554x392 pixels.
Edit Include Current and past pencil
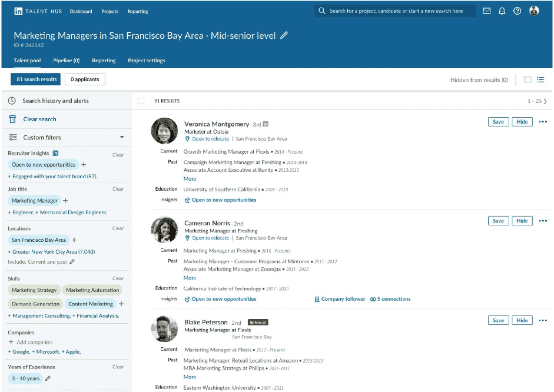[72, 262]
